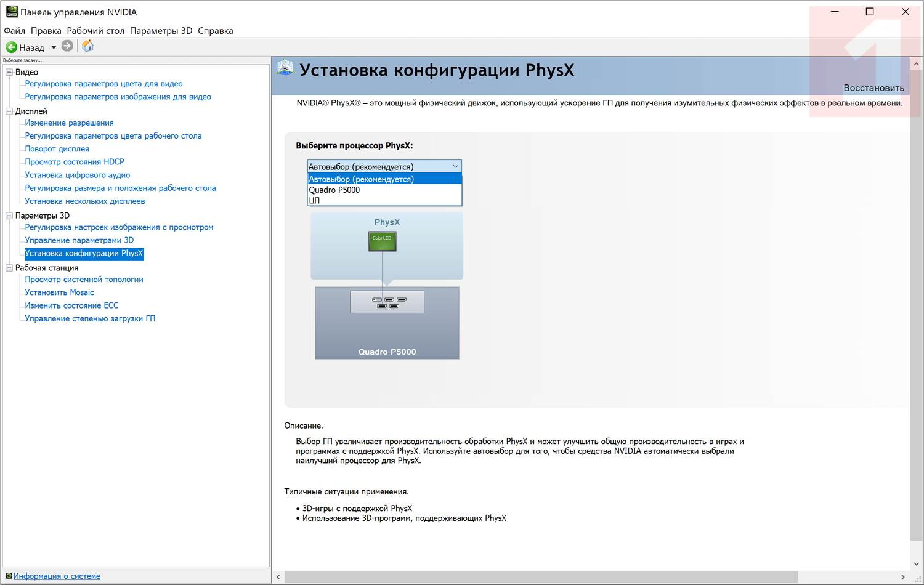Collapse the Рабочая станция tree group
This screenshot has width=924, height=585.
point(9,268)
